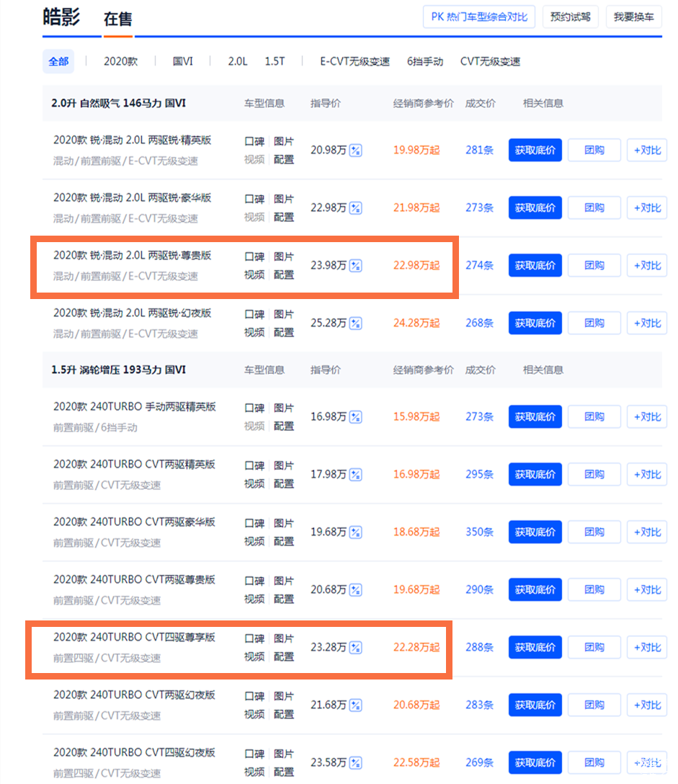Filter list by 1.5T engine

pyautogui.click(x=275, y=62)
